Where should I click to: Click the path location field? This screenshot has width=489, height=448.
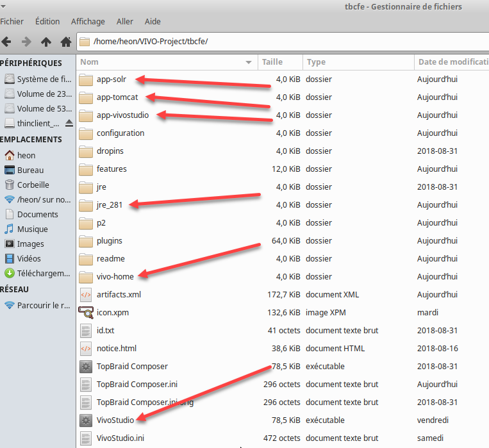coord(283,42)
